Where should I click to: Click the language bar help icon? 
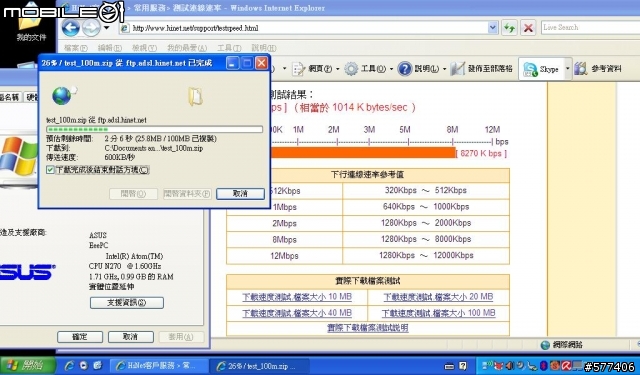[463, 366]
